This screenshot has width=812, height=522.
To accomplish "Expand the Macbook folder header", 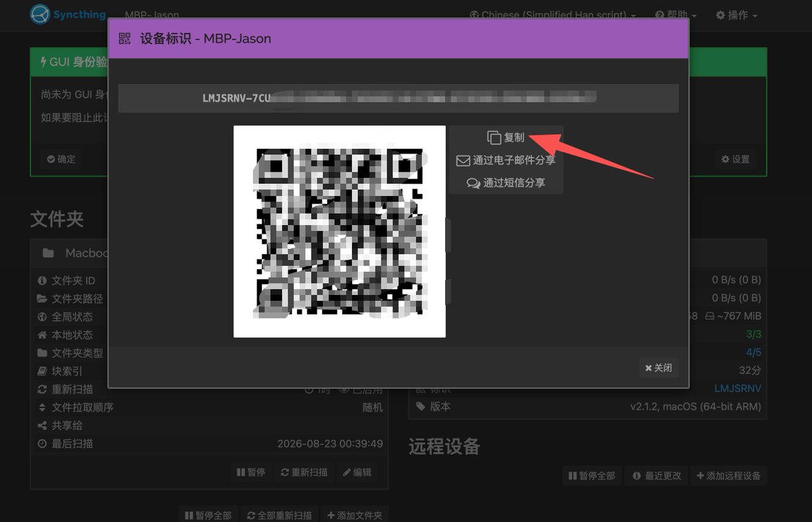I will pyautogui.click(x=209, y=253).
